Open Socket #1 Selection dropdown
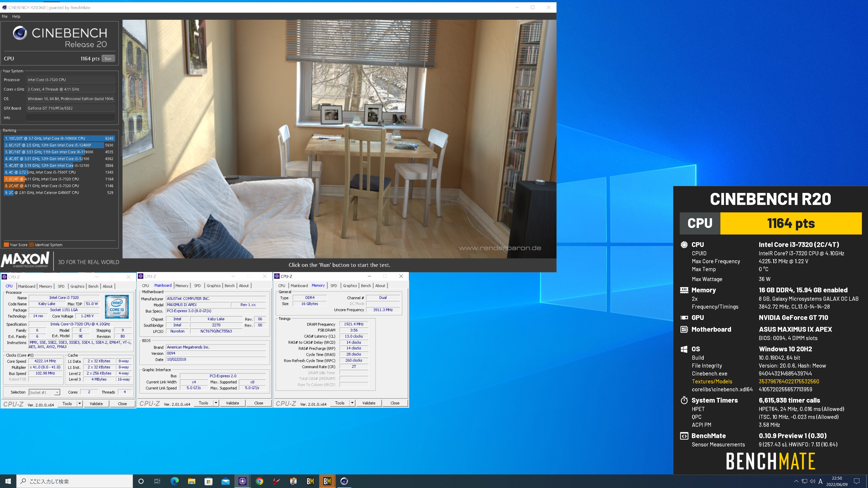 coord(44,392)
